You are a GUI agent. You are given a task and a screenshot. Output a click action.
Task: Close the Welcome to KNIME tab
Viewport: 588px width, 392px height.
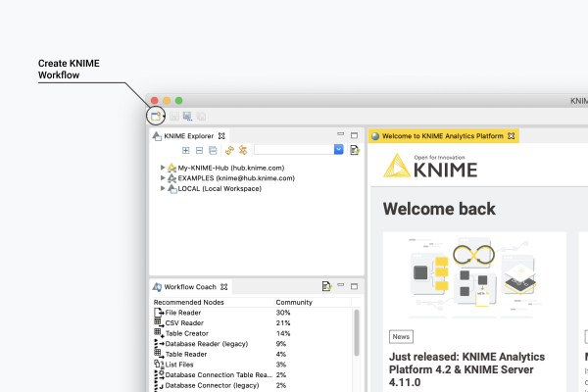coord(512,136)
